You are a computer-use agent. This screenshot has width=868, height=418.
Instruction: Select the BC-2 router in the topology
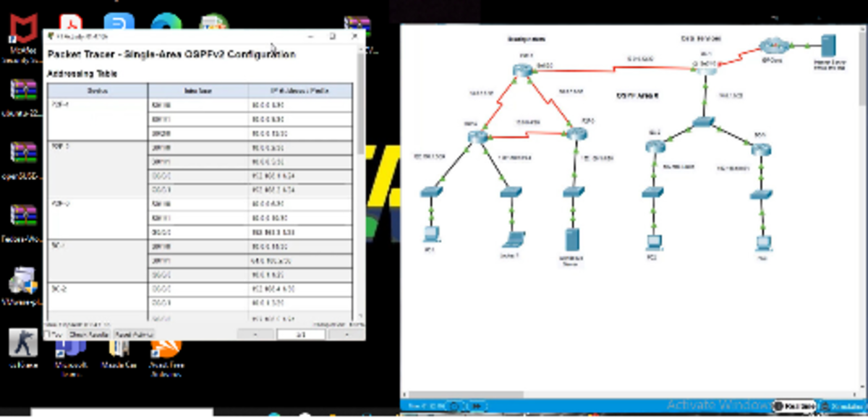tap(655, 146)
